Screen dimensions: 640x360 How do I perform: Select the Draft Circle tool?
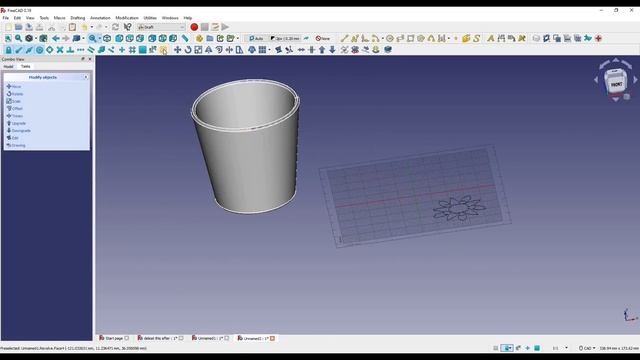[390, 38]
